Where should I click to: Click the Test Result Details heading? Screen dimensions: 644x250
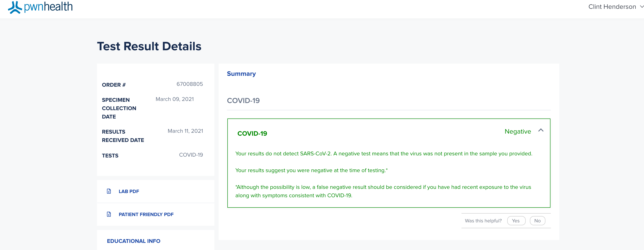click(149, 46)
